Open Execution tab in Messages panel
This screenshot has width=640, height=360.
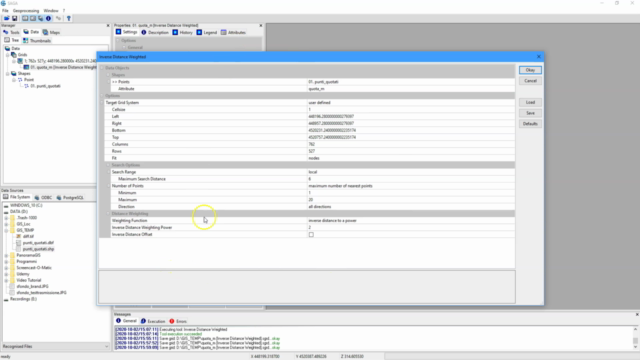153,321
